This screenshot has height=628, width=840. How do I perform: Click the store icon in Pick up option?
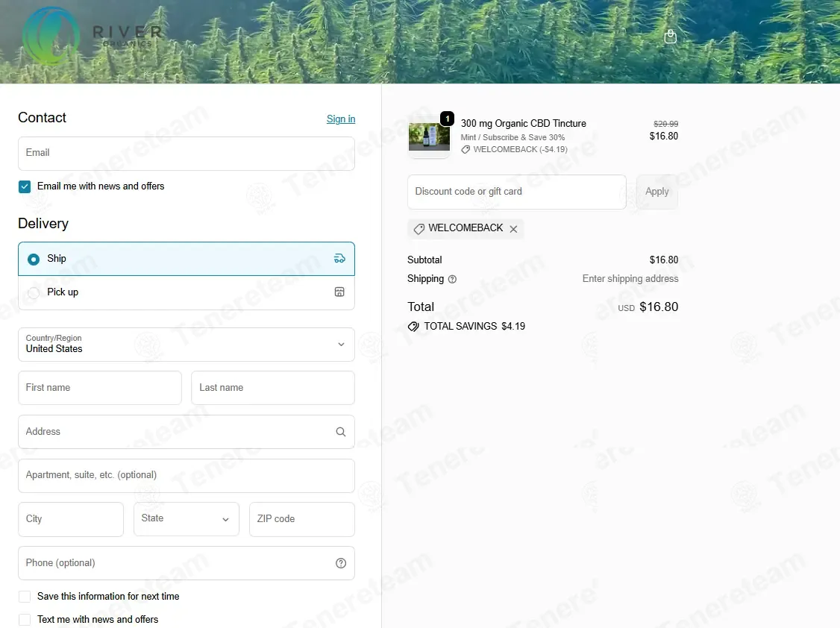(x=339, y=292)
